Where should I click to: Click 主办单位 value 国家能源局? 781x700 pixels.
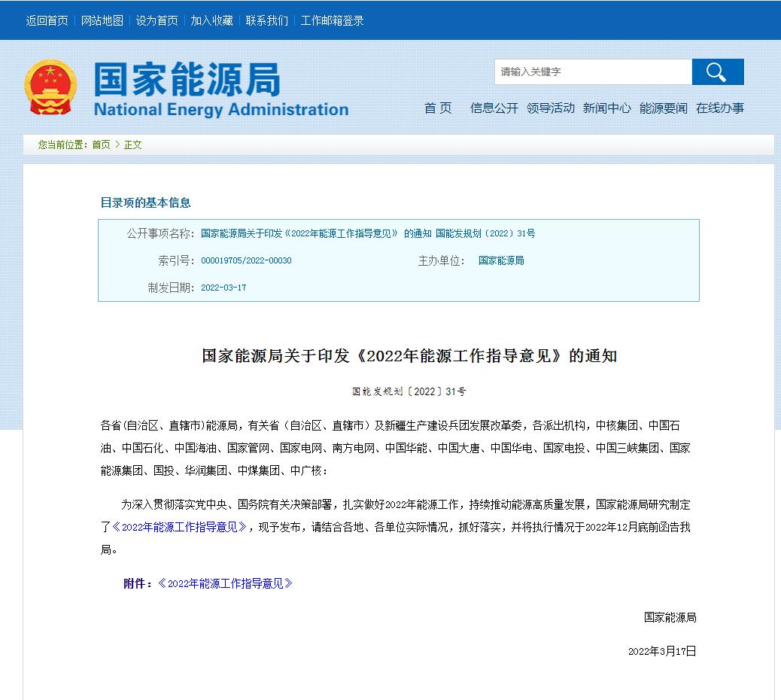(501, 260)
